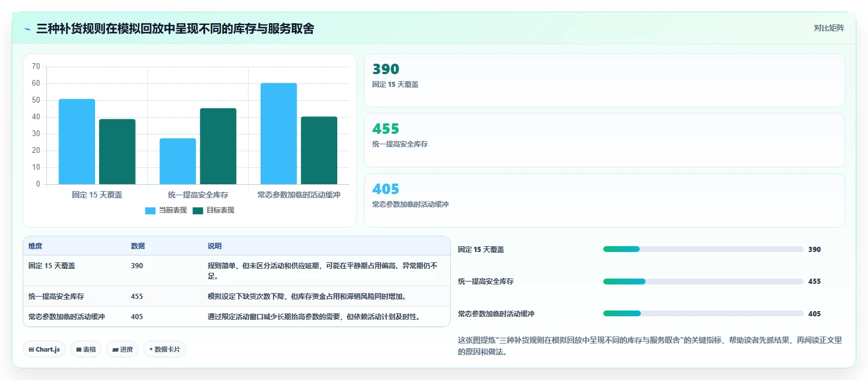This screenshot has width=868, height=380.
Task: Click the 455 value beside the progress bar
Action: pos(815,282)
